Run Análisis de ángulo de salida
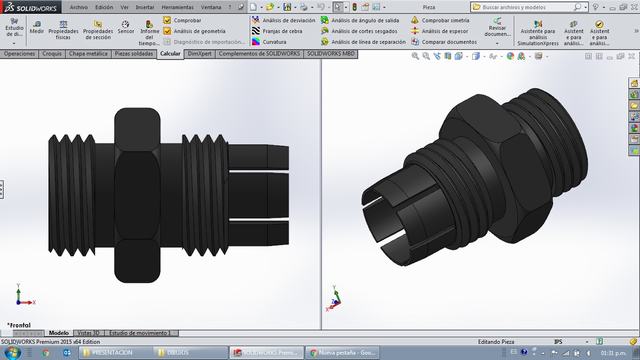 pos(360,20)
